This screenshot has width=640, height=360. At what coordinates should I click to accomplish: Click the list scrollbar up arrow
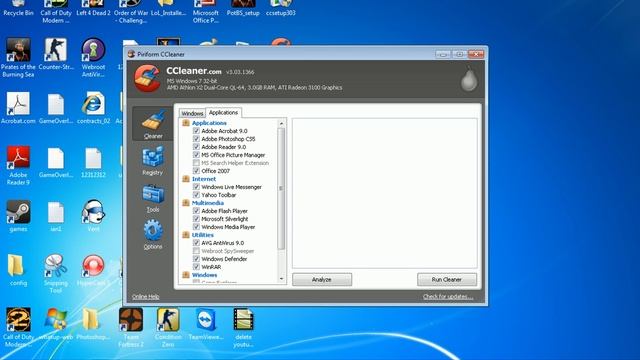tap(281, 123)
